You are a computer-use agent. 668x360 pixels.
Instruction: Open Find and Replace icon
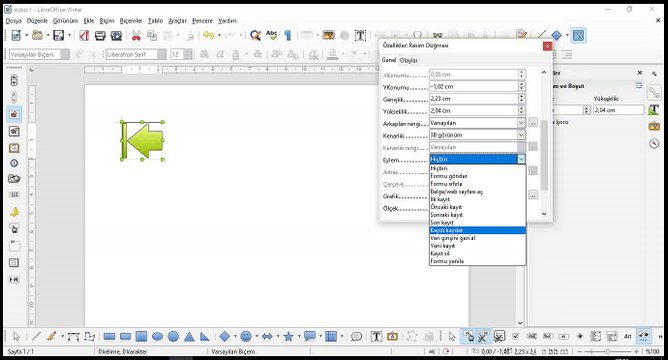pos(255,35)
